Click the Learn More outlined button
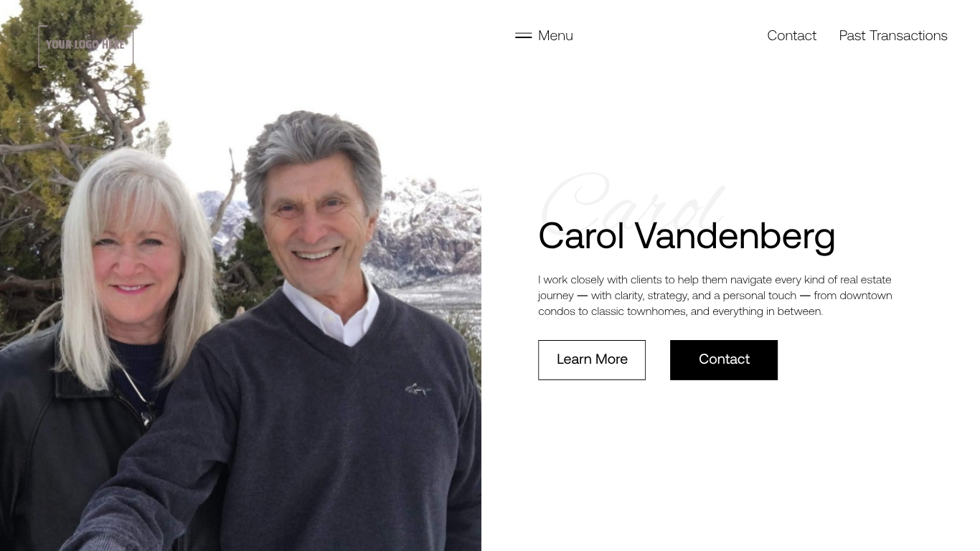Image resolution: width=980 pixels, height=551 pixels. pyautogui.click(x=592, y=359)
